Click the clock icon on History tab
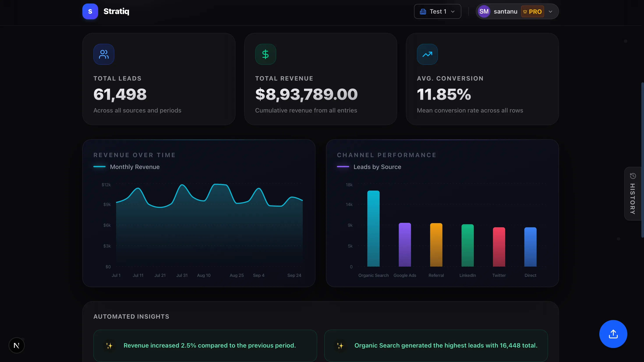644x362 pixels. click(x=633, y=176)
